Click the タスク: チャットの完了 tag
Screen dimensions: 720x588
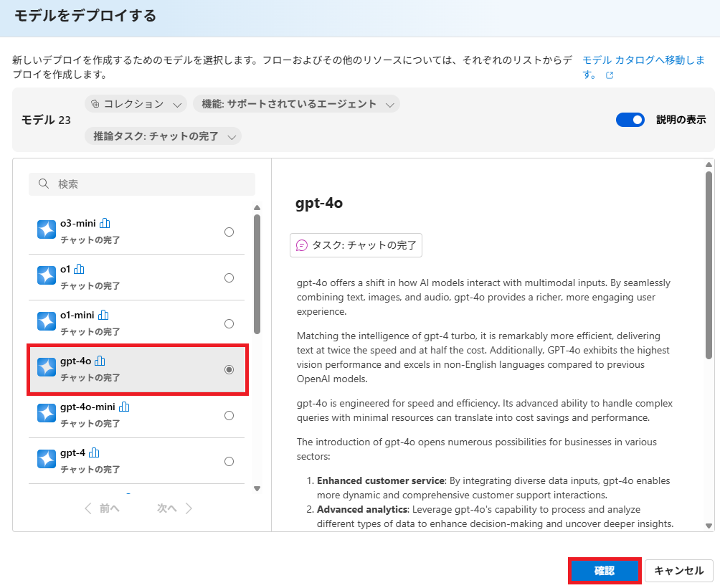[356, 245]
